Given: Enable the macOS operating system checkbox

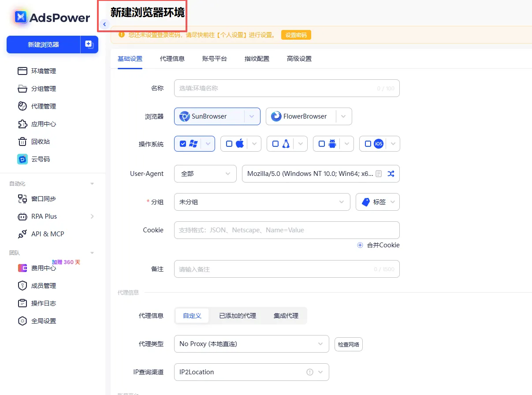Looking at the screenshot, I should [x=230, y=143].
